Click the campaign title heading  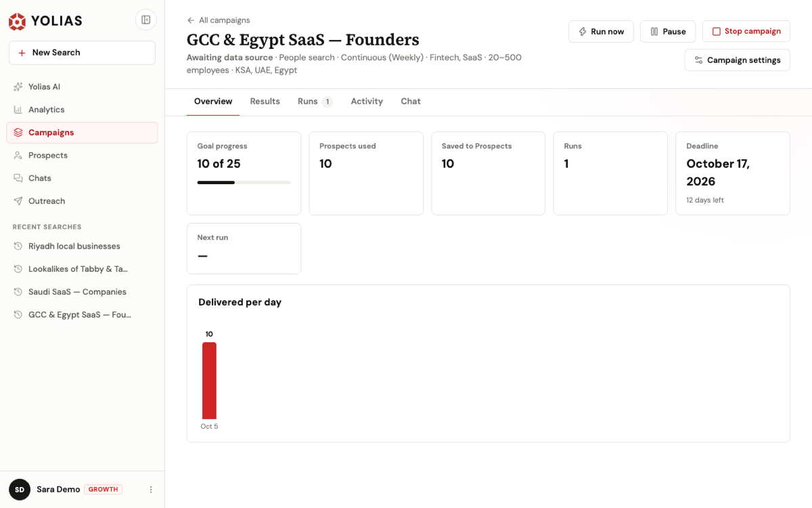[303, 40]
